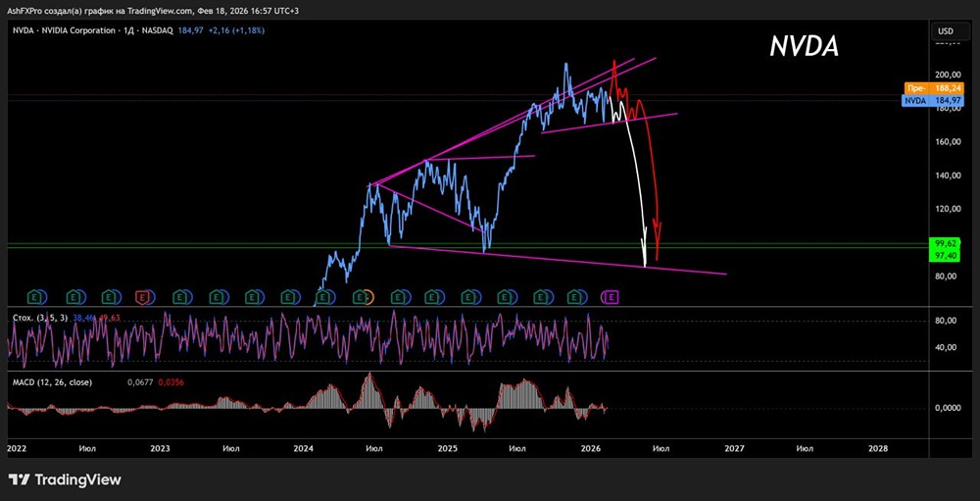The image size is (980, 501).
Task: Click the red earnings marker icon
Action: point(144,296)
